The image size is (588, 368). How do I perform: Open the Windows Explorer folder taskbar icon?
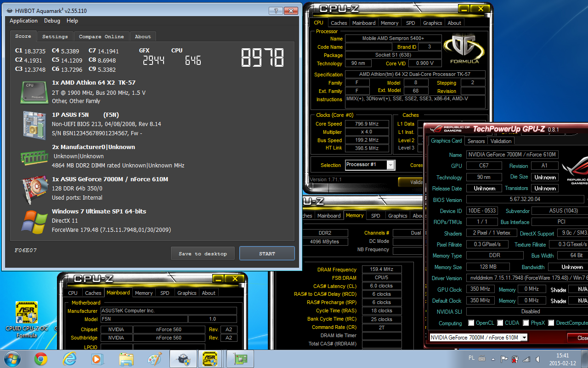coord(126,359)
